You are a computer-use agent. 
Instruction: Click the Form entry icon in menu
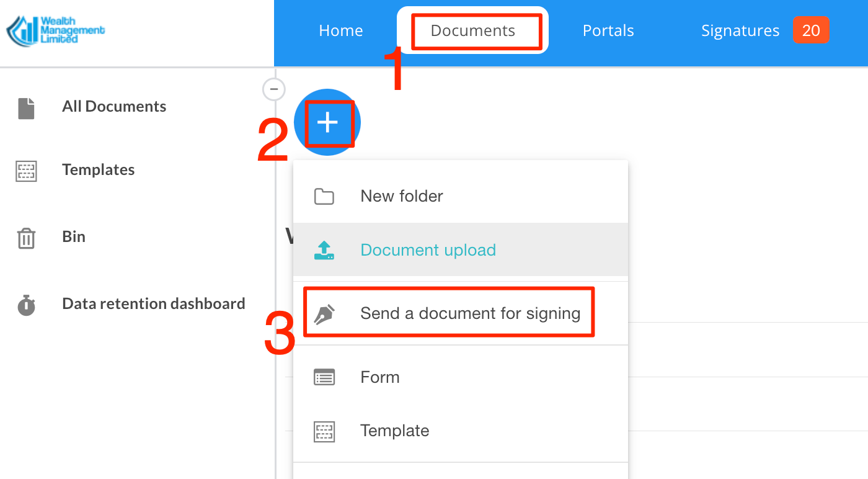coord(325,377)
